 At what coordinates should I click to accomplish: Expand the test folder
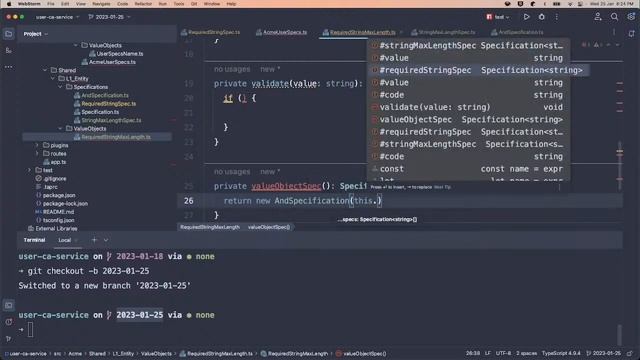[29, 170]
